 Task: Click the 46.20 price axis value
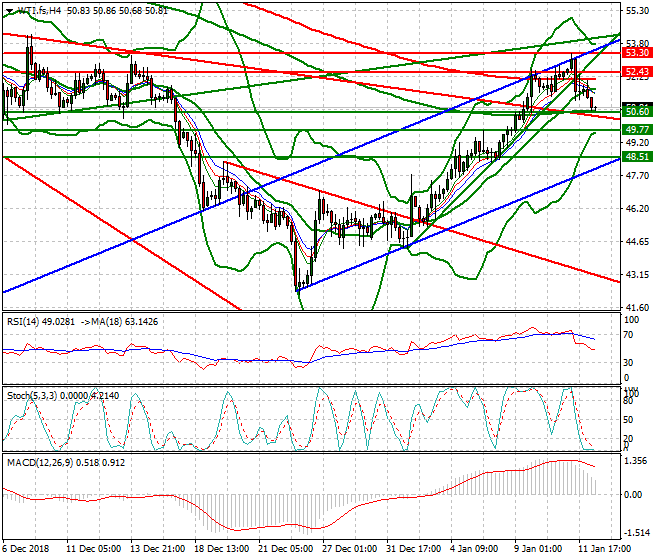click(x=637, y=209)
